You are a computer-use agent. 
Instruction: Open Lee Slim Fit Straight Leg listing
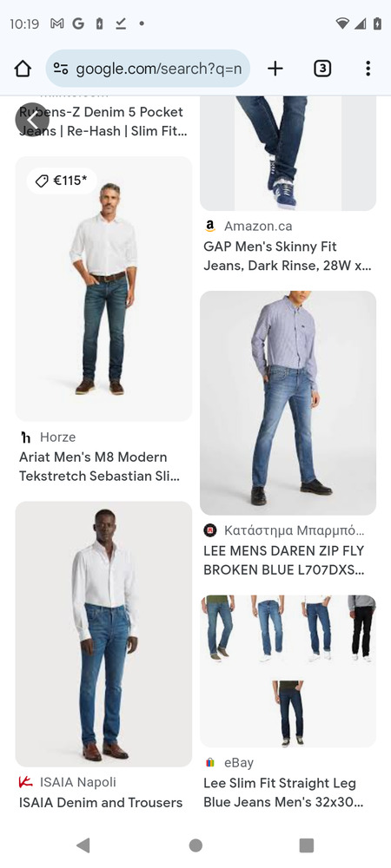(x=283, y=792)
